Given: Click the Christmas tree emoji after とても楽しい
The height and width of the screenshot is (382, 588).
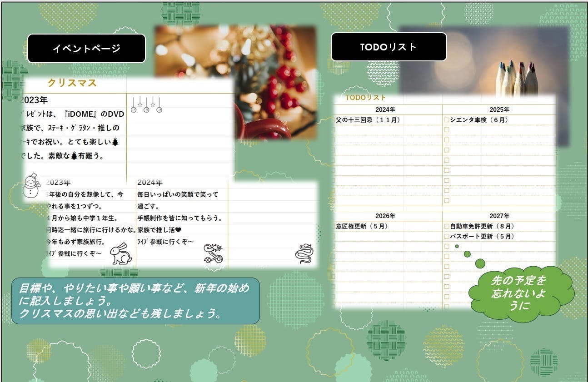Looking at the screenshot, I should [115, 142].
